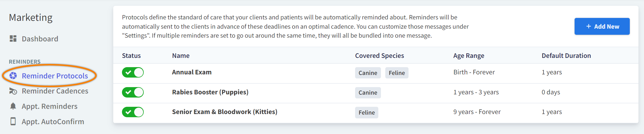Switch off Senior Exam & Bloodwork toggle
The height and width of the screenshot is (134, 644).
pyautogui.click(x=133, y=112)
